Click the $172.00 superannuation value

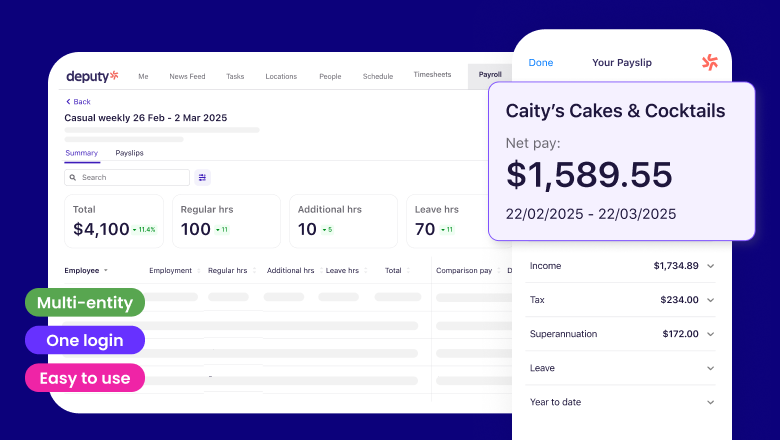coord(681,334)
